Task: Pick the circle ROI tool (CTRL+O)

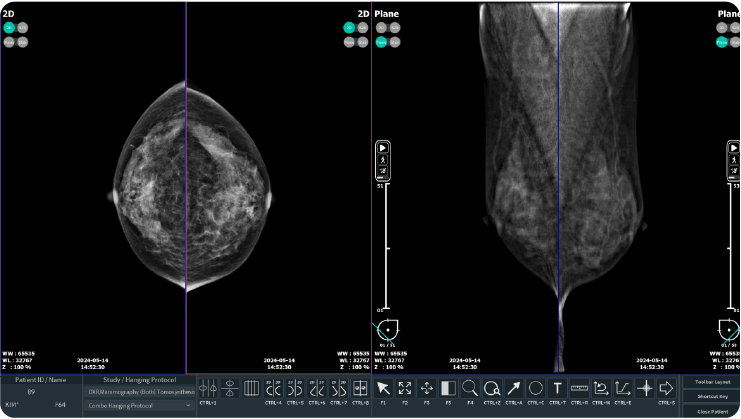Action: (x=535, y=388)
